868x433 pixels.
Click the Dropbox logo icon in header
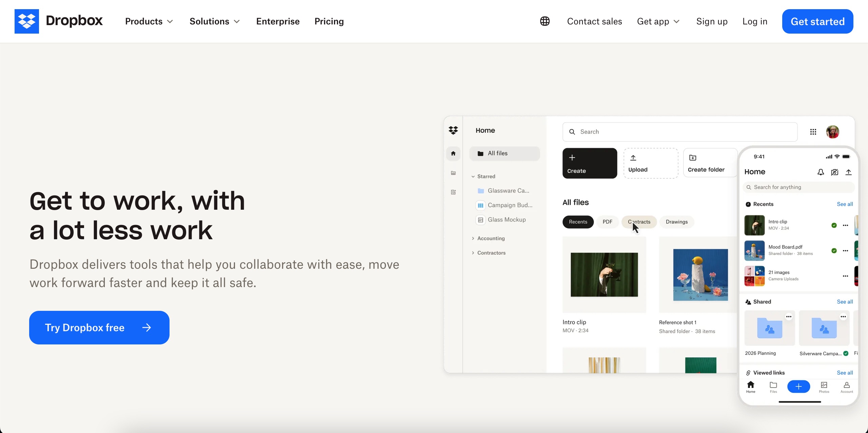(27, 21)
